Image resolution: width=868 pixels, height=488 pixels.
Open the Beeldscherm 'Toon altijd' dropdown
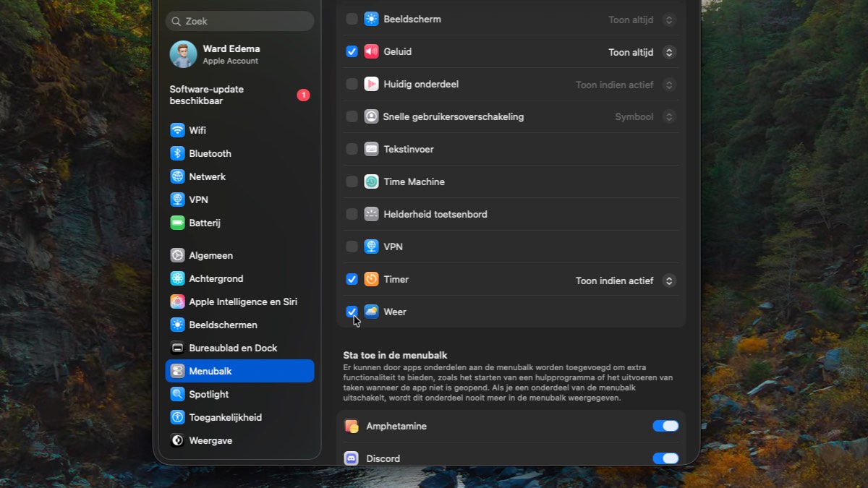point(642,20)
